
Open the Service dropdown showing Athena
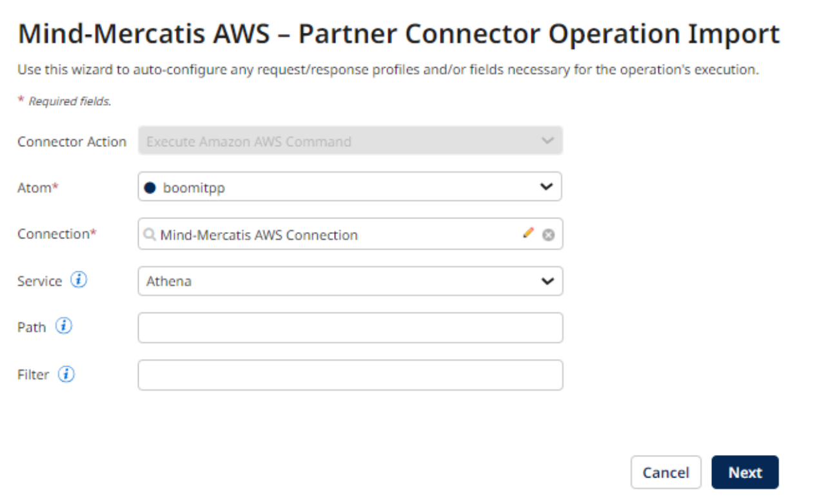(x=546, y=281)
